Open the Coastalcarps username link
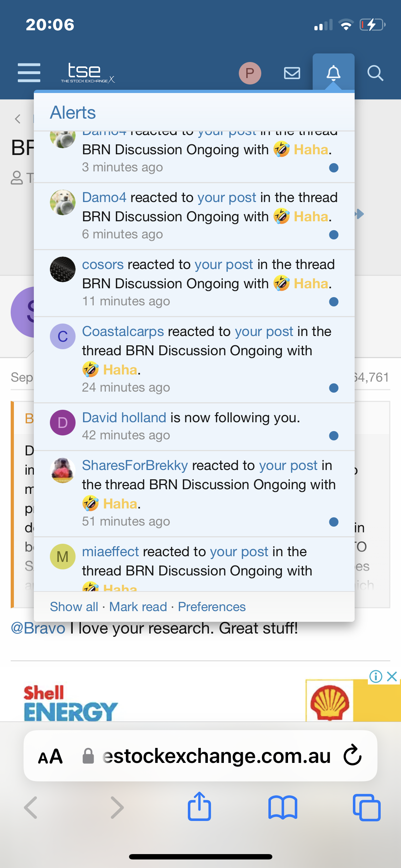 (123, 332)
